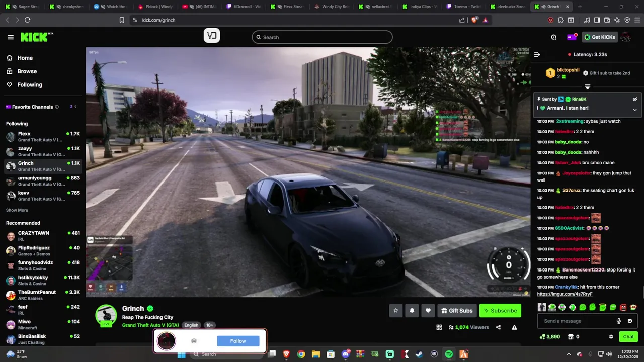Insert the red angry emote
Screen dimensions: 644x362
point(623,307)
